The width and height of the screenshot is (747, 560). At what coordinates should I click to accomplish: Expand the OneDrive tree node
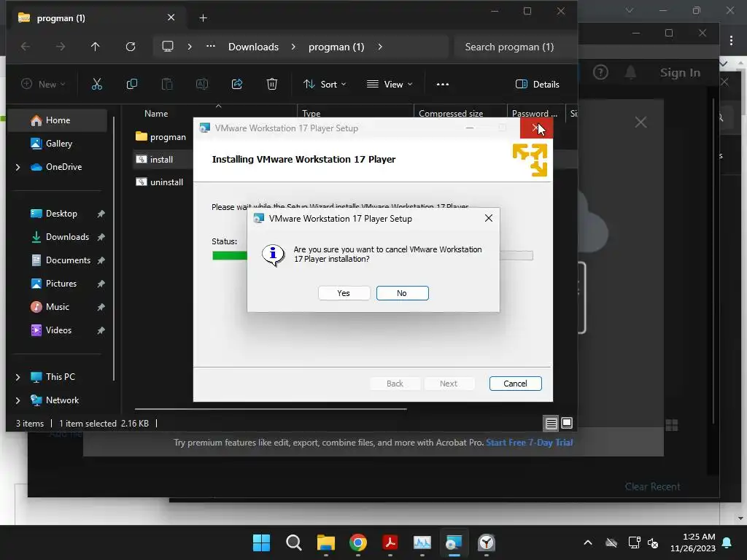pyautogui.click(x=18, y=167)
